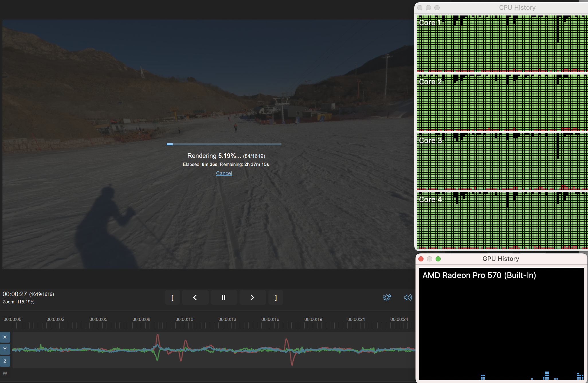Cancel the current render

pos(224,173)
